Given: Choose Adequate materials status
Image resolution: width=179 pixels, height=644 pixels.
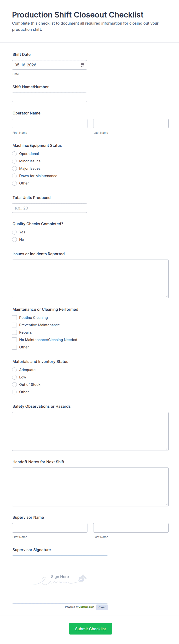Looking at the screenshot, I should pyautogui.click(x=14, y=370).
